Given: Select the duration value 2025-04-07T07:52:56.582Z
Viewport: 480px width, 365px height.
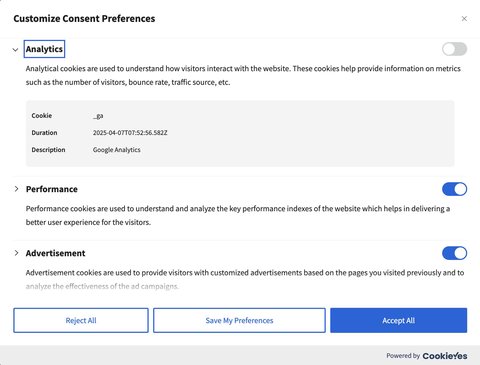Looking at the screenshot, I should pyautogui.click(x=130, y=133).
